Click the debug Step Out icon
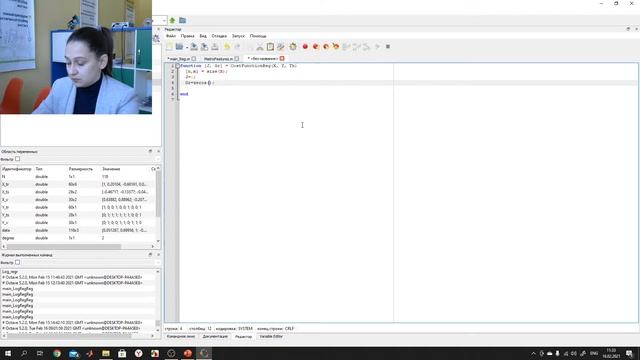Viewport: 640px width, 360px height. pyautogui.click(x=367, y=47)
